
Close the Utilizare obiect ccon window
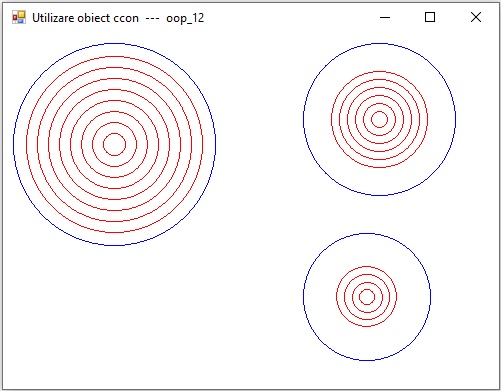click(x=476, y=17)
